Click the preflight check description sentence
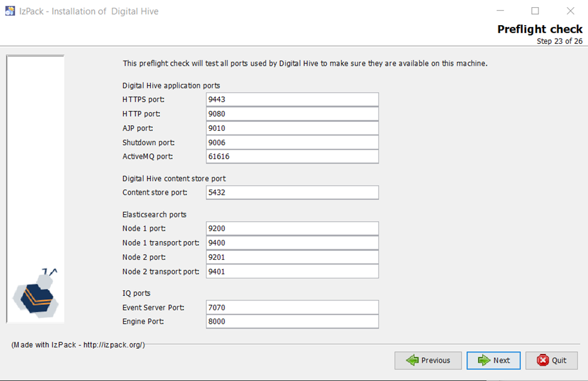Viewport: 588px width, 381px height. click(305, 63)
